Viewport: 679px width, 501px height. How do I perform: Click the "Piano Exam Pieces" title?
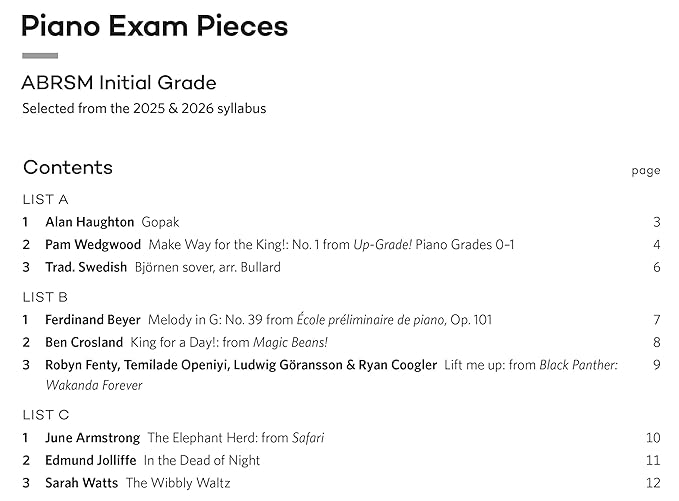point(155,26)
